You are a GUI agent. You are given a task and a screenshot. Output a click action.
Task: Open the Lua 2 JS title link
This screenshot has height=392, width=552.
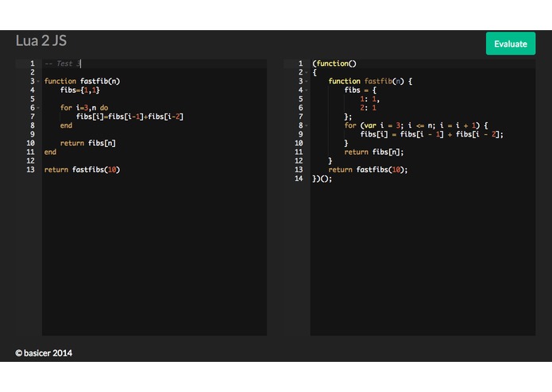41,40
